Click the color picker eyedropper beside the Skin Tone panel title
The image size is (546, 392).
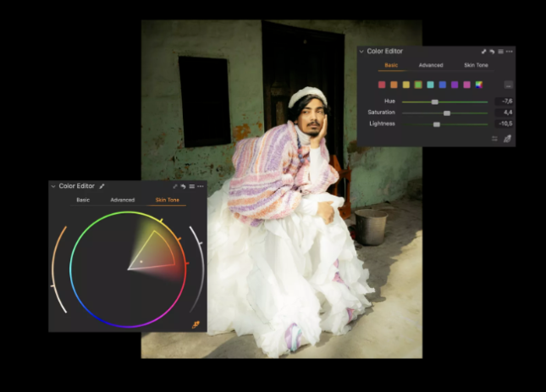(102, 186)
